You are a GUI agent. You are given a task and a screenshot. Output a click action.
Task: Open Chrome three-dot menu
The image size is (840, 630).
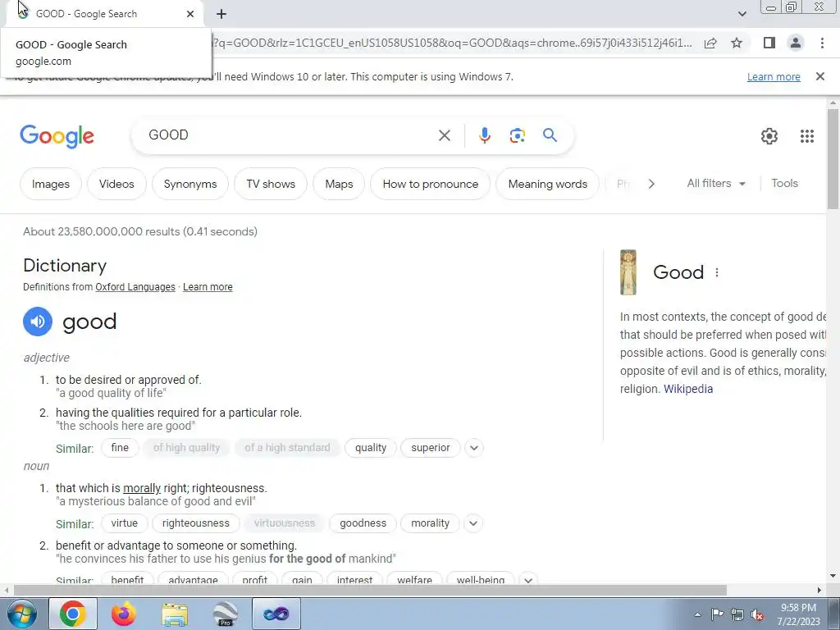tap(822, 43)
